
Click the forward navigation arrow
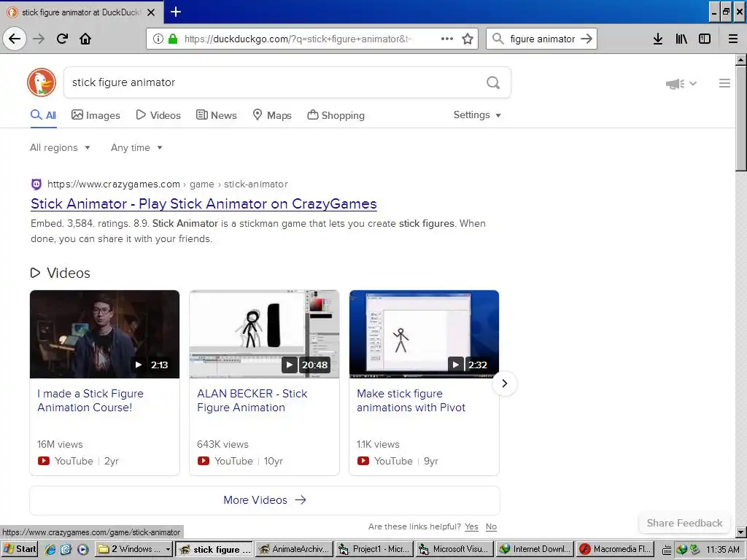(x=39, y=39)
